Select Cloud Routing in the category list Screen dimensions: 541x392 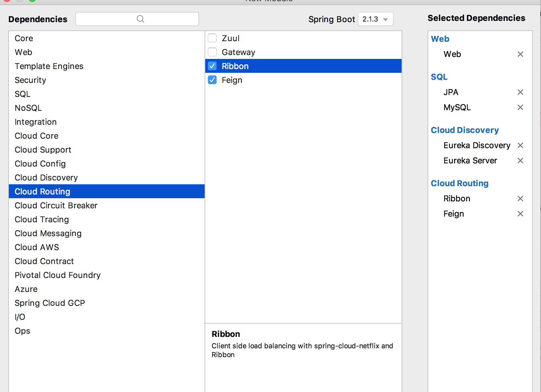(x=107, y=191)
